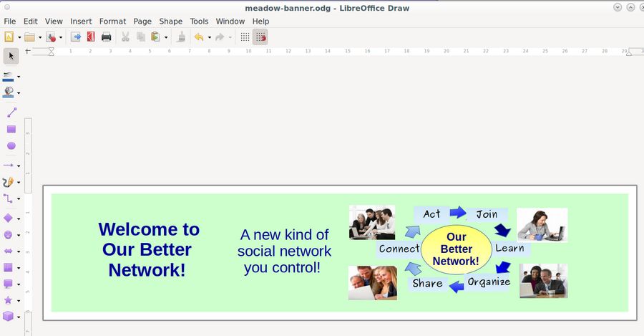Activate the Select arrow tool

11,56
